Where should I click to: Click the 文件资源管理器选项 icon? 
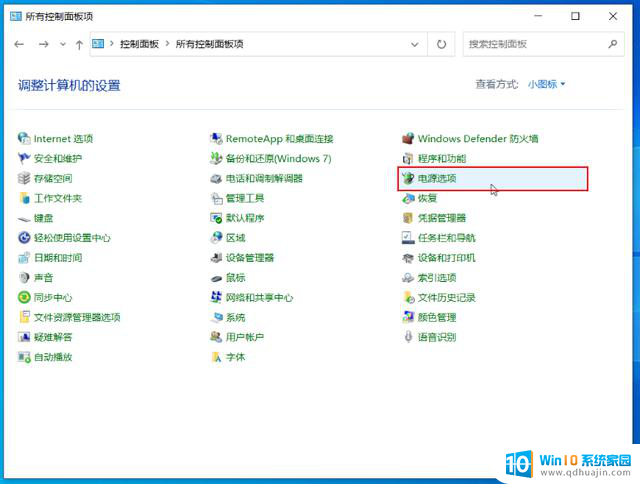pos(24,317)
